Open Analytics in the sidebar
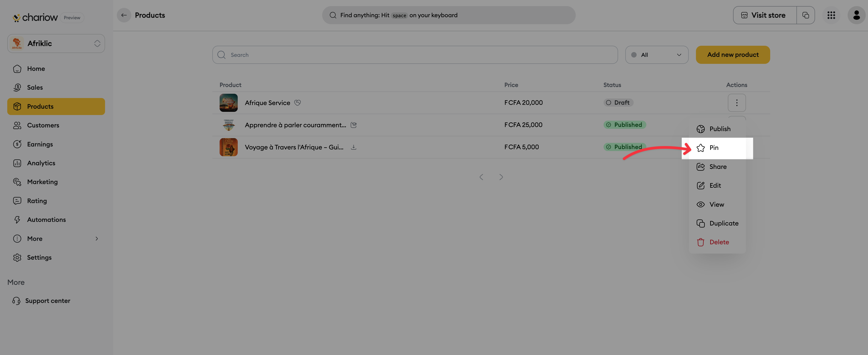The image size is (868, 355). (x=56, y=163)
